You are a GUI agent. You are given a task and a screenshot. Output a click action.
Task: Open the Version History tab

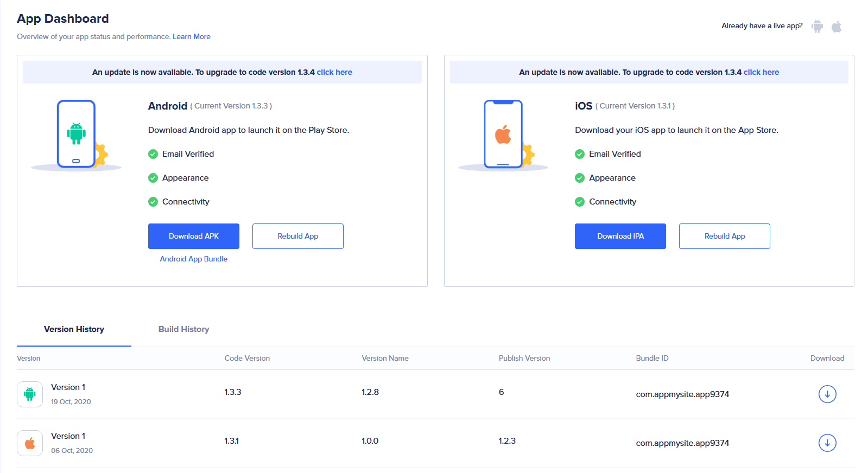(74, 329)
